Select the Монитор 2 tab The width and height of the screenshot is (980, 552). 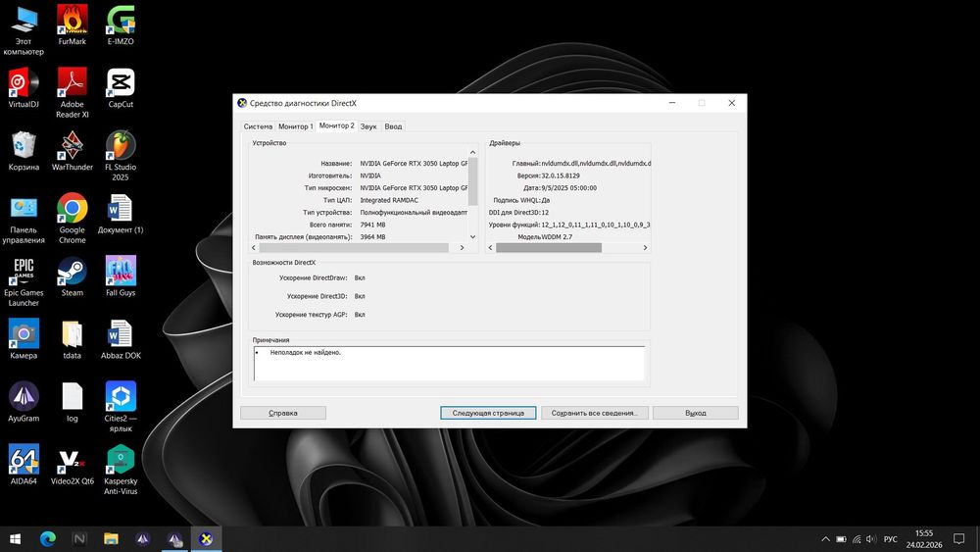click(x=336, y=125)
